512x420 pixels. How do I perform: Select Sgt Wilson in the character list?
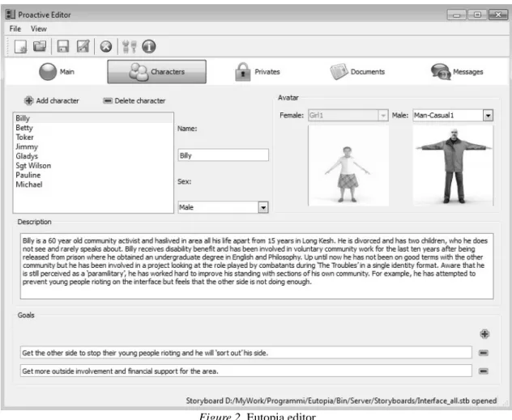click(93, 166)
